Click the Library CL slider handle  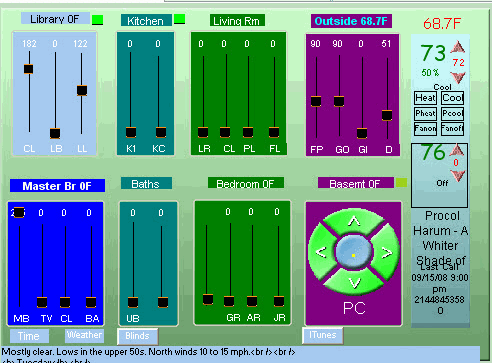click(29, 69)
